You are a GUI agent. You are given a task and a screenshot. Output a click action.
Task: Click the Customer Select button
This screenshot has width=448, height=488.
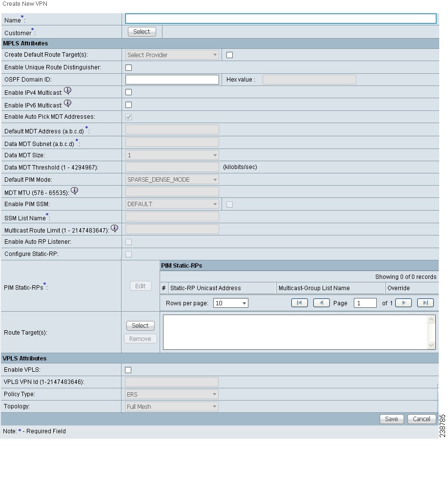click(142, 32)
